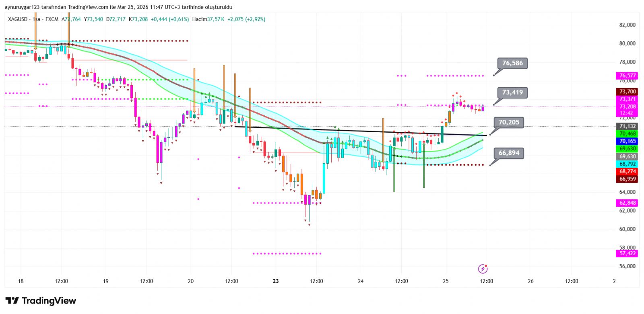Select the 70,205 price callout
Viewport: 644px width, 314px height.
tap(509, 122)
